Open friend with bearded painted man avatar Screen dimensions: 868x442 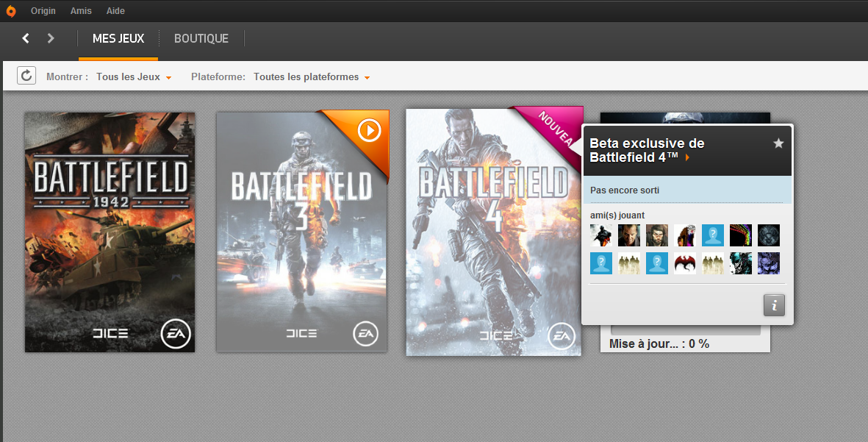657,235
